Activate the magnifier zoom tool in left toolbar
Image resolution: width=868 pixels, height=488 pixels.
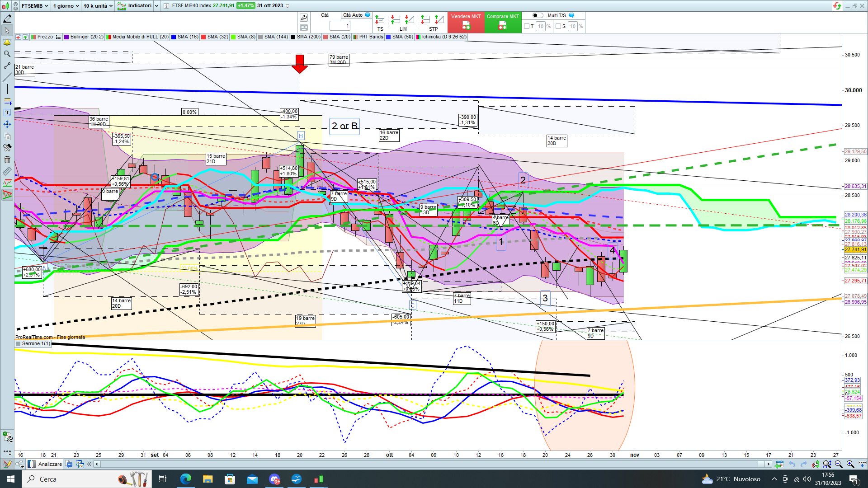(7, 54)
